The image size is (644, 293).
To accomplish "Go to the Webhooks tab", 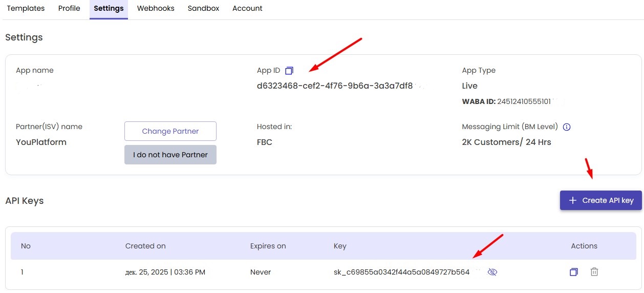I will pyautogui.click(x=156, y=9).
